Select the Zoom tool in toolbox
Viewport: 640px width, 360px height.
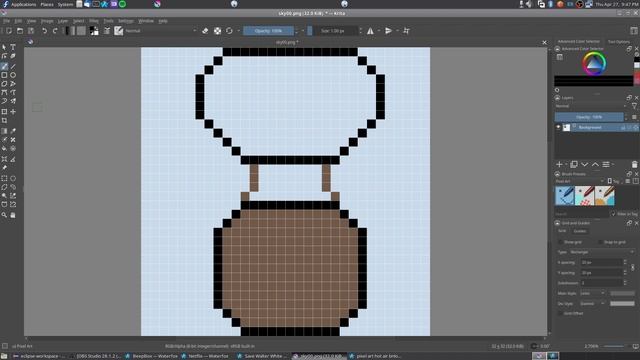[x=4, y=215]
